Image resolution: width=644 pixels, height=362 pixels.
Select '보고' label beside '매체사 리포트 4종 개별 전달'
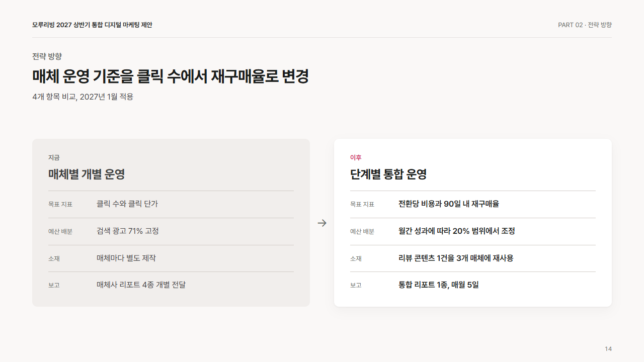[54, 286]
